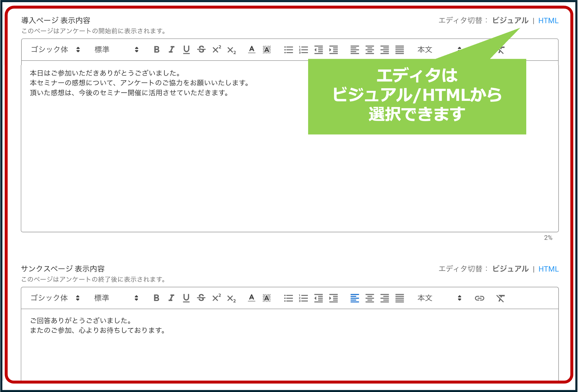The image size is (578, 392).
Task: Open background color picker in intro page editor
Action: pos(267,49)
